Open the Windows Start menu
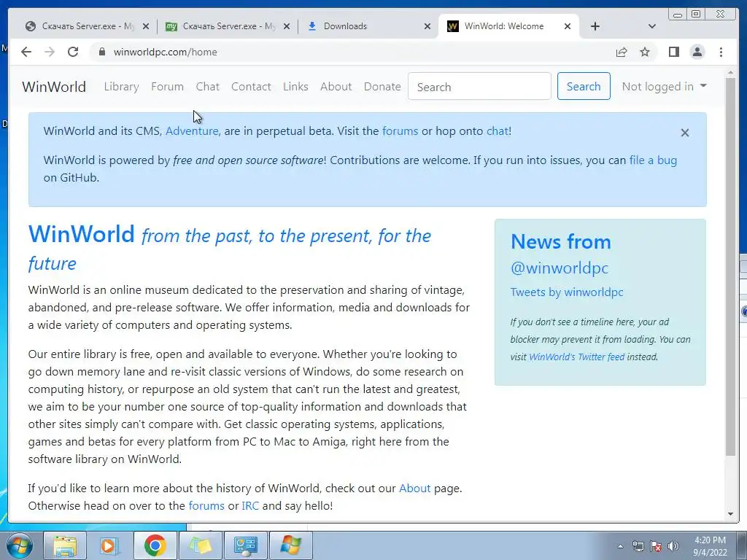Image resolution: width=747 pixels, height=560 pixels. pos(20,545)
